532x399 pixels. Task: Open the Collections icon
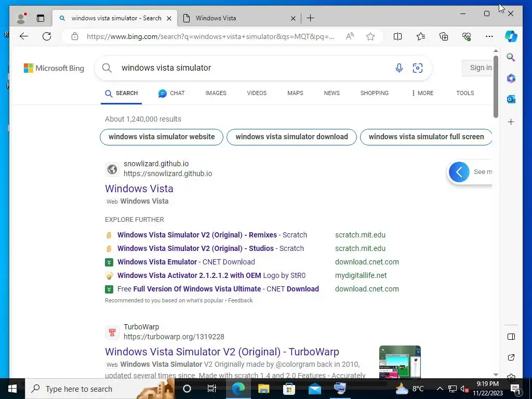[x=444, y=36]
